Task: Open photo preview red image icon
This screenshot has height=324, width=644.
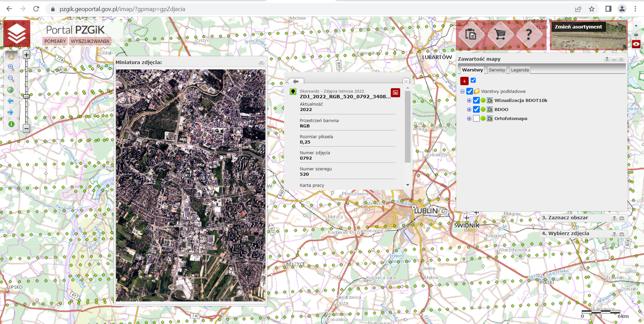Action: click(x=396, y=92)
